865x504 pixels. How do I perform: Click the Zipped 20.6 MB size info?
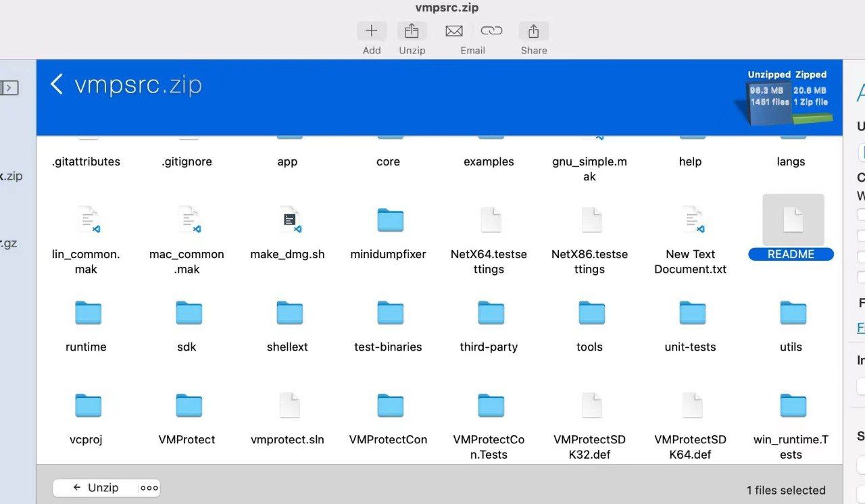click(810, 89)
